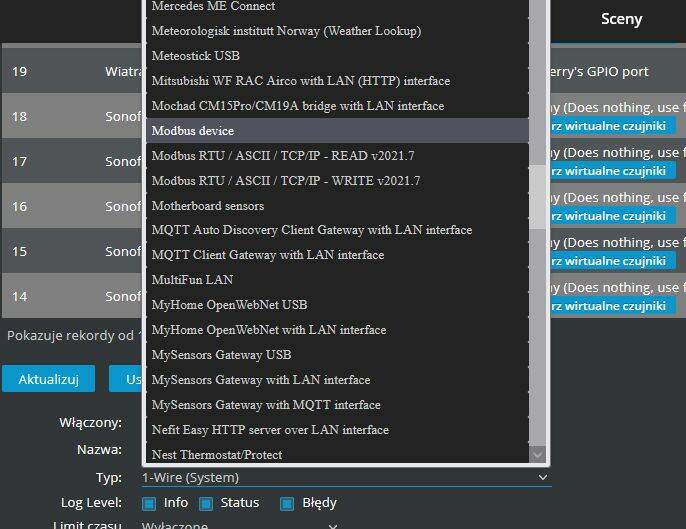Open the Limit czasu dropdown set to Wyłączone
This screenshot has height=529, width=686.
(240, 524)
